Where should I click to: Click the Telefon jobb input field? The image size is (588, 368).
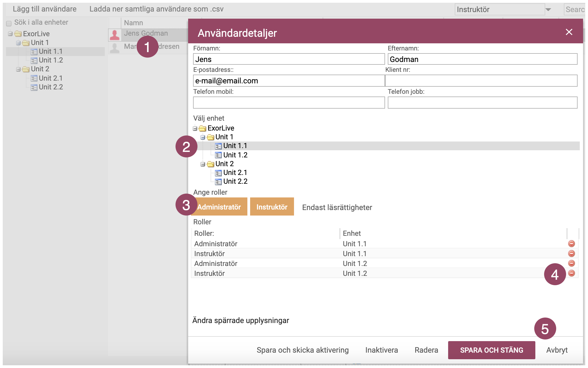482,103
